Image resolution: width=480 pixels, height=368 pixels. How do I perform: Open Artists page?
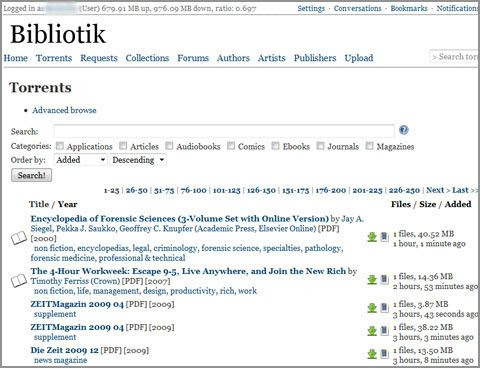271,58
